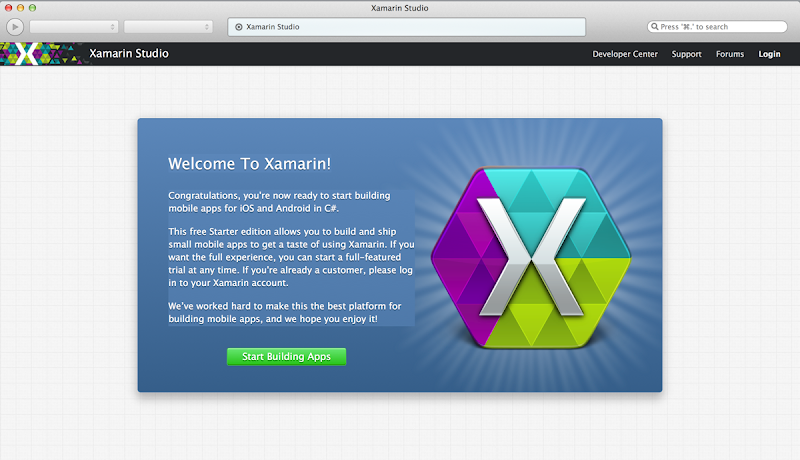The height and width of the screenshot is (460, 800).
Task: Zoom the window with green button
Action: pyautogui.click(x=32, y=8)
